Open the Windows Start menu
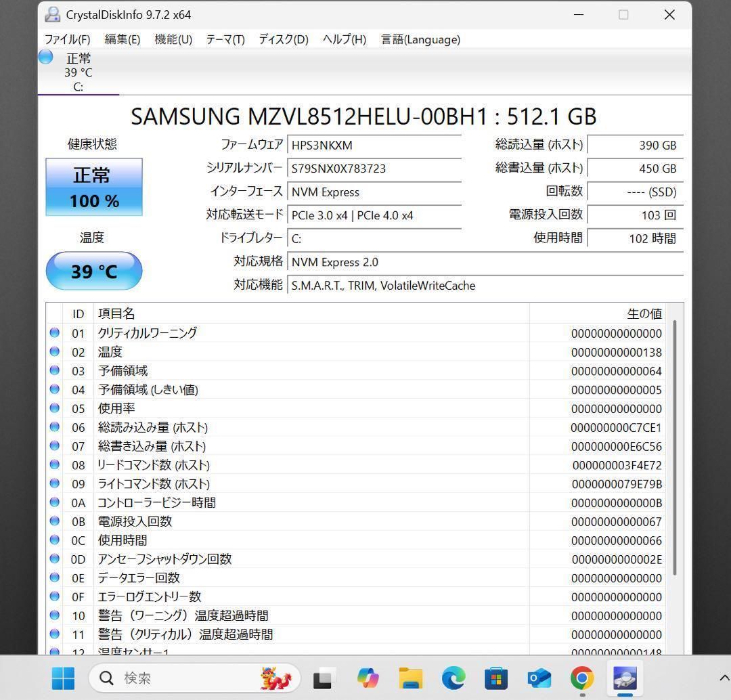Image resolution: width=731 pixels, height=700 pixels. coord(63,678)
